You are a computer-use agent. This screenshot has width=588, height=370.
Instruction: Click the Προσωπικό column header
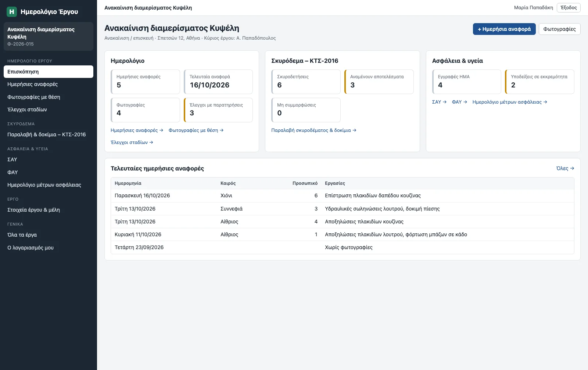pos(305,183)
